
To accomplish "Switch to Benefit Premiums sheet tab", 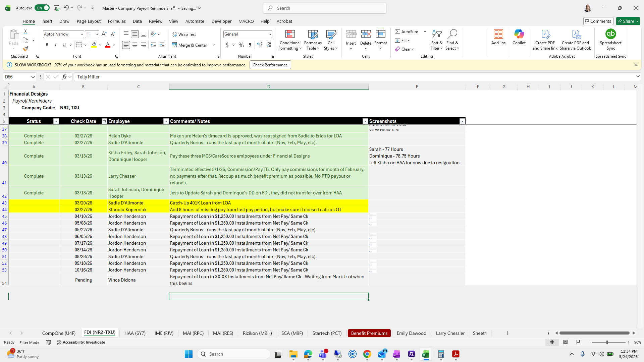I will [x=369, y=333].
